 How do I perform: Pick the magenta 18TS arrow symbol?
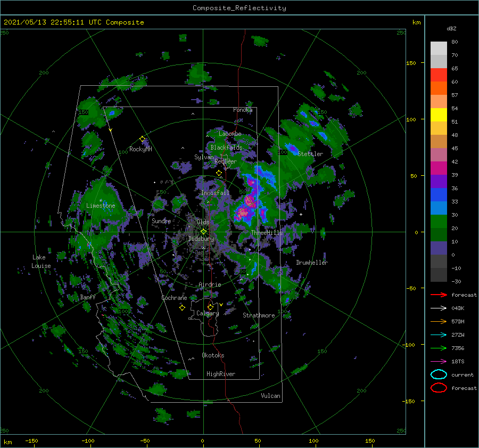click(439, 362)
